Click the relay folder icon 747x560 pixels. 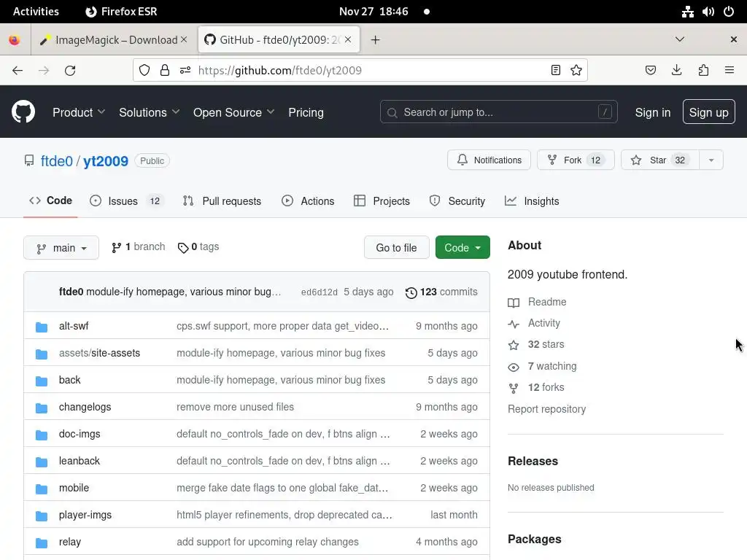coord(42,542)
